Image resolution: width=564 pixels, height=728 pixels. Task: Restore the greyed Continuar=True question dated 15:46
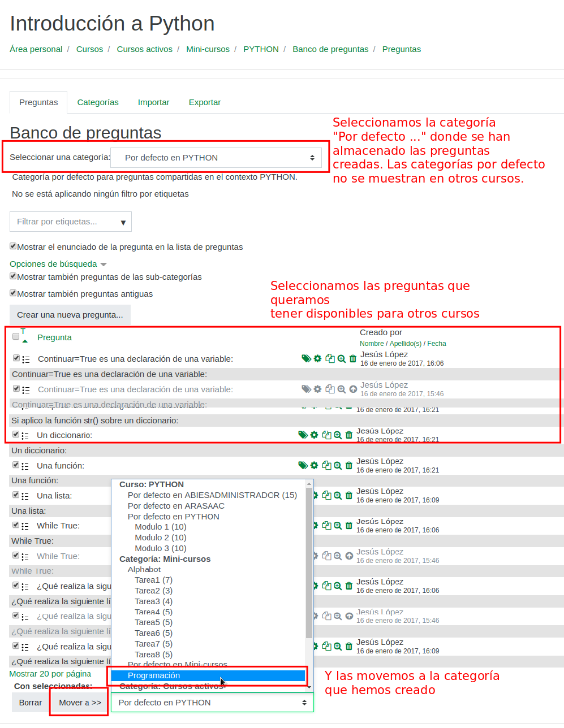[353, 389]
